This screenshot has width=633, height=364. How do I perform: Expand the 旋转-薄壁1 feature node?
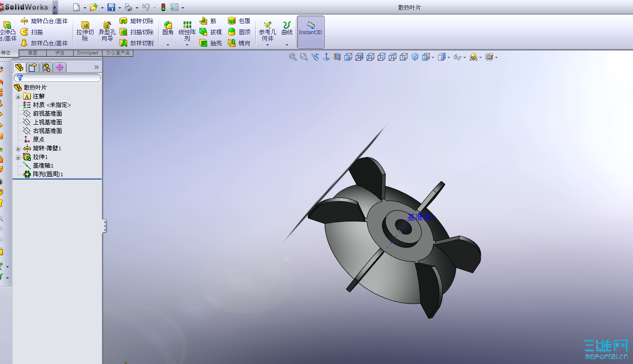pyautogui.click(x=18, y=148)
